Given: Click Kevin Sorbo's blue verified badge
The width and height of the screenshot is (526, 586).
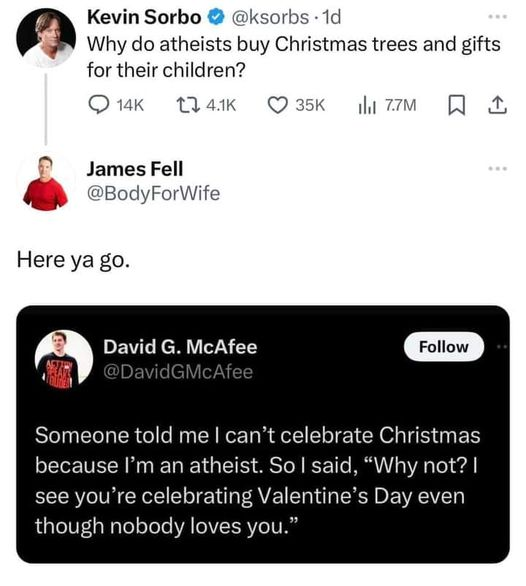Looking at the screenshot, I should pos(216,17).
